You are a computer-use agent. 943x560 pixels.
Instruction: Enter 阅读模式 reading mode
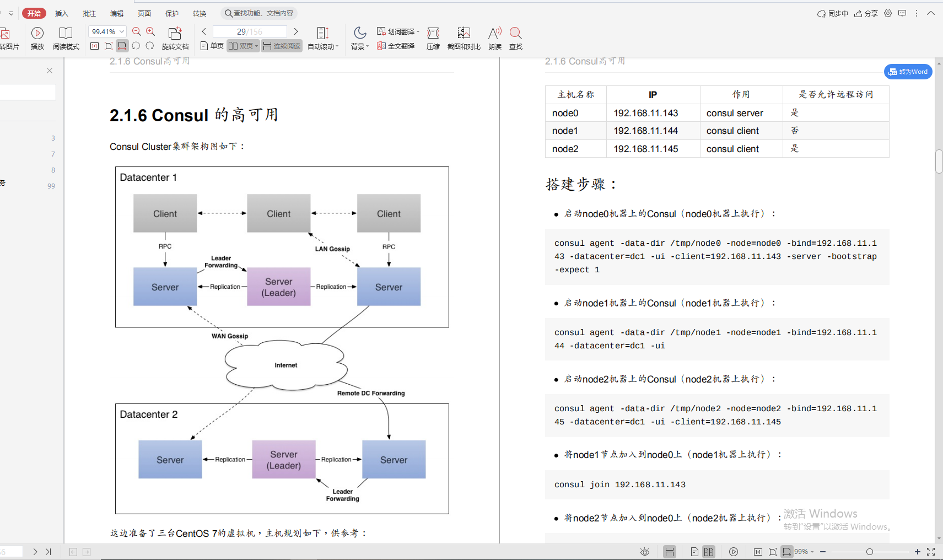point(66,37)
